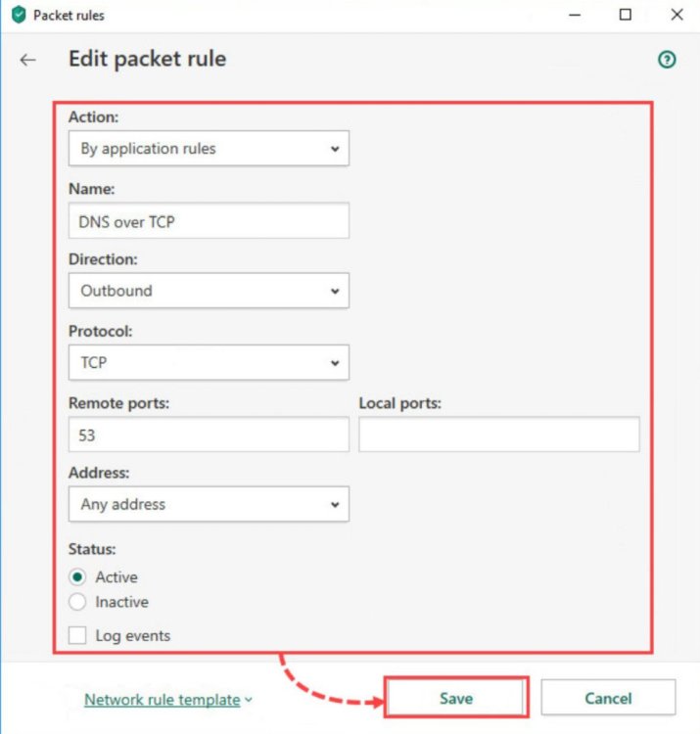Focus the Local ports field
Viewport: 700px width, 734px height.
coord(498,435)
